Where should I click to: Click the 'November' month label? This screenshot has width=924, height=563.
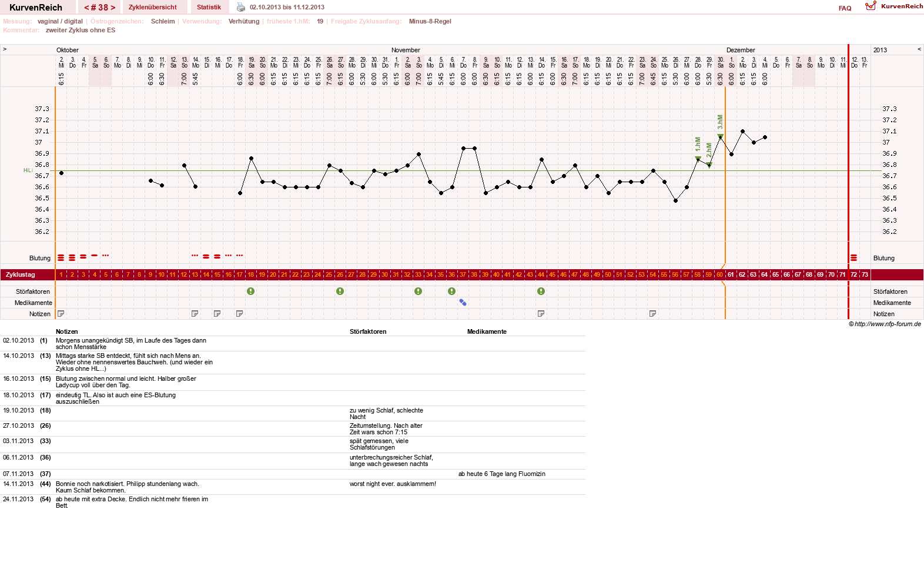point(406,50)
